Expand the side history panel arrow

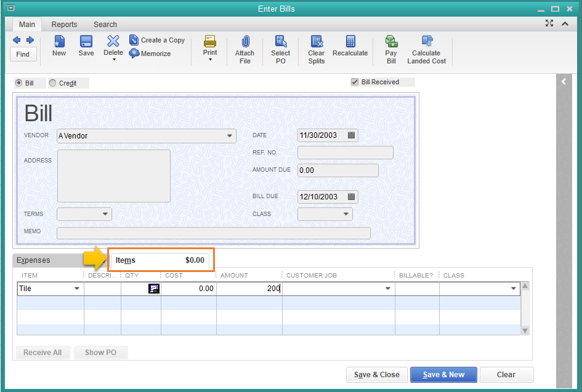pos(564,82)
